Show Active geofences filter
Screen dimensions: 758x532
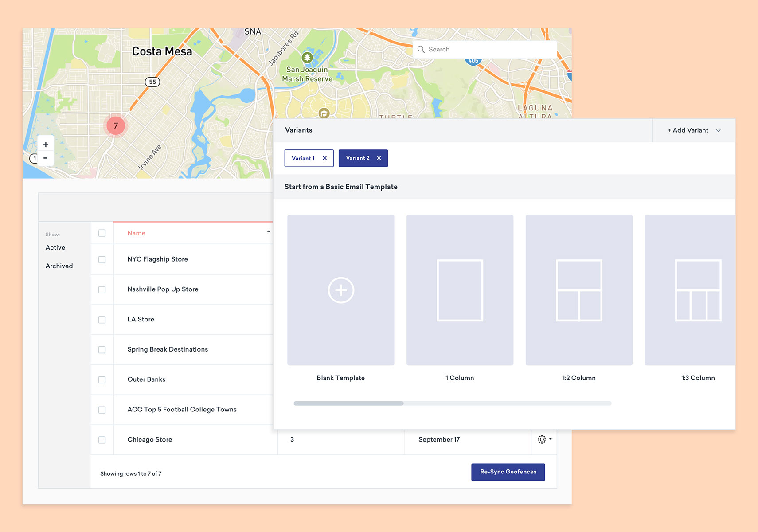point(55,248)
